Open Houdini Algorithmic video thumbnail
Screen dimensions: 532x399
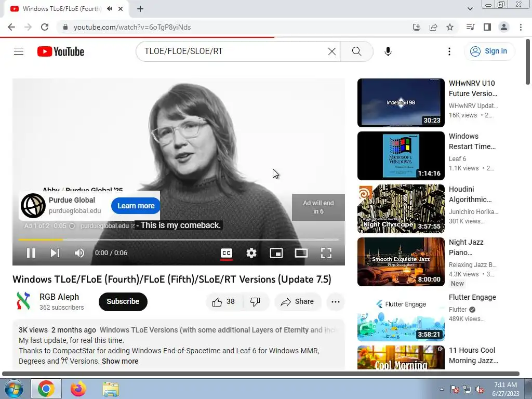pos(401,209)
